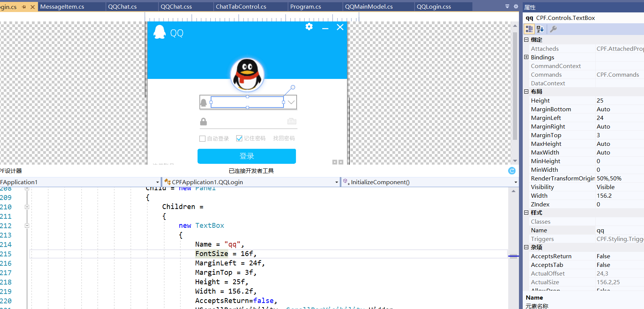Uncheck the 记住密码 checkbox
Image resolution: width=644 pixels, height=309 pixels.
click(239, 139)
